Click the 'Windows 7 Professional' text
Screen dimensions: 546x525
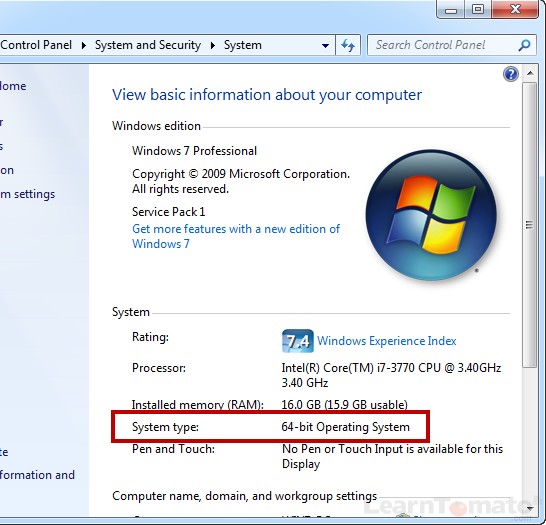[x=194, y=151]
